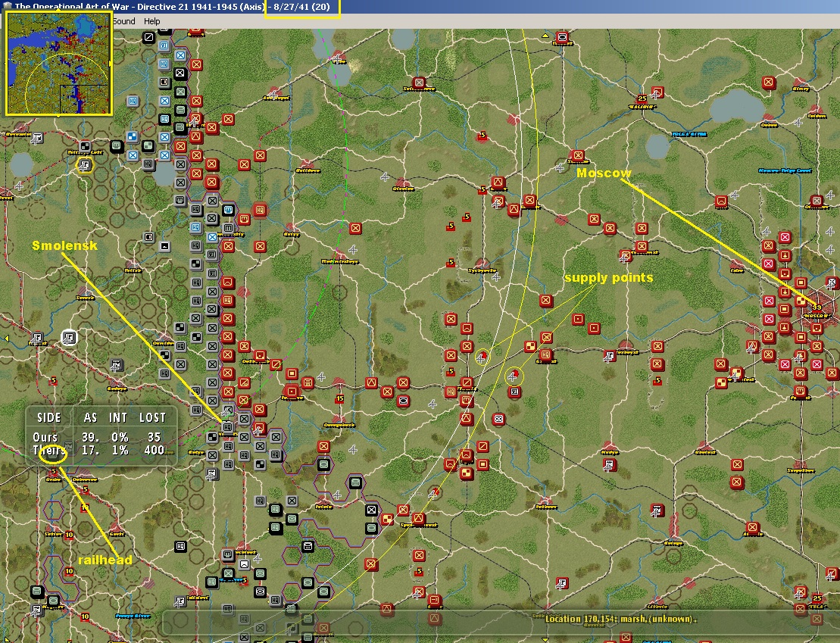The image size is (840, 643).
Task: Select the lone black HQ counter with white letters
Action: [x=180, y=547]
